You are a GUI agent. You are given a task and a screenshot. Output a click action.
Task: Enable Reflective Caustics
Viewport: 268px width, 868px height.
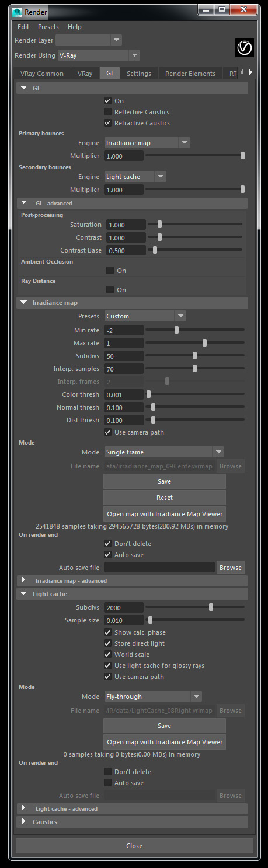tap(107, 112)
